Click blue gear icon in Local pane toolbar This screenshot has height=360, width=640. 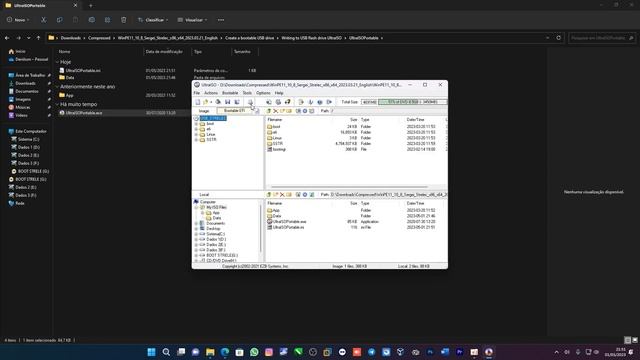coord(304,195)
